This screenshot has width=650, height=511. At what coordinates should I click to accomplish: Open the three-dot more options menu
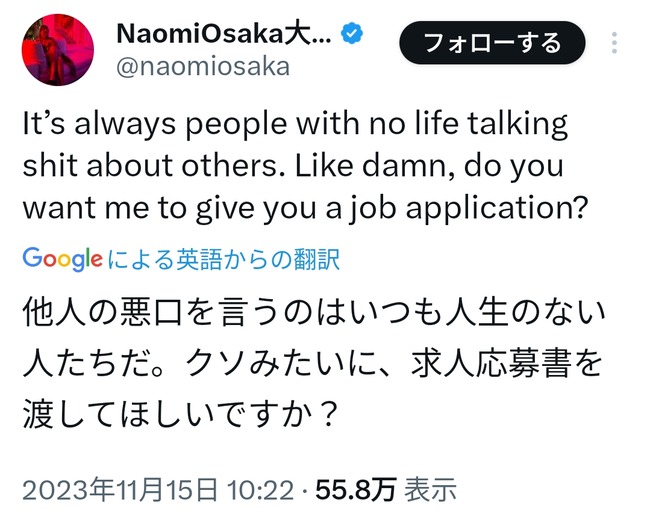tap(615, 43)
